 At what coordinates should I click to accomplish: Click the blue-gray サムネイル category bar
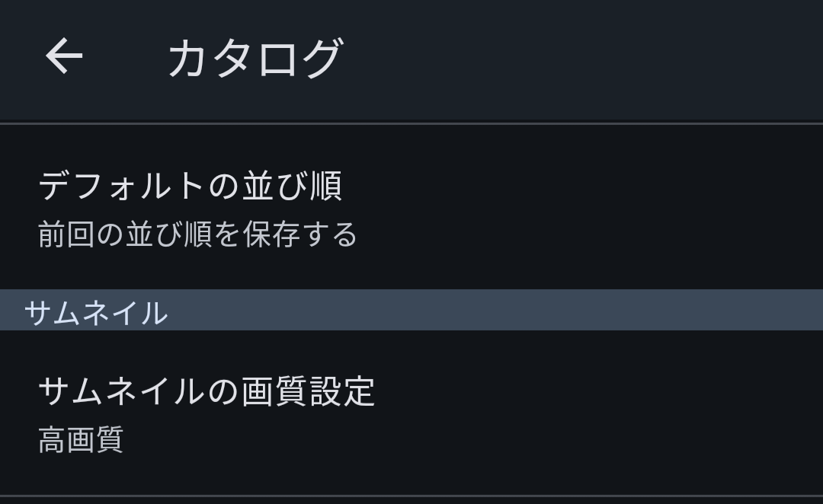click(411, 311)
